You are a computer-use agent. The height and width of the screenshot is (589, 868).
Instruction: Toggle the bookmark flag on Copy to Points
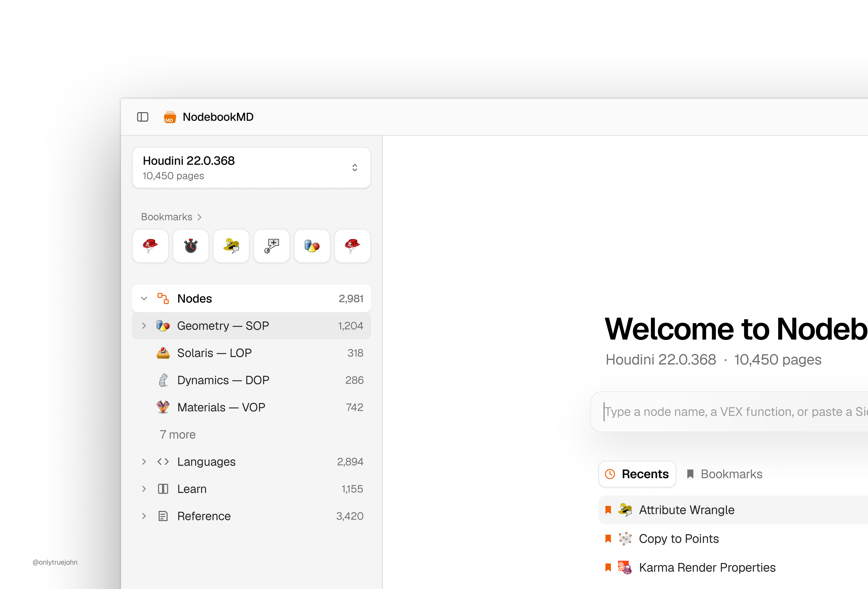click(608, 539)
